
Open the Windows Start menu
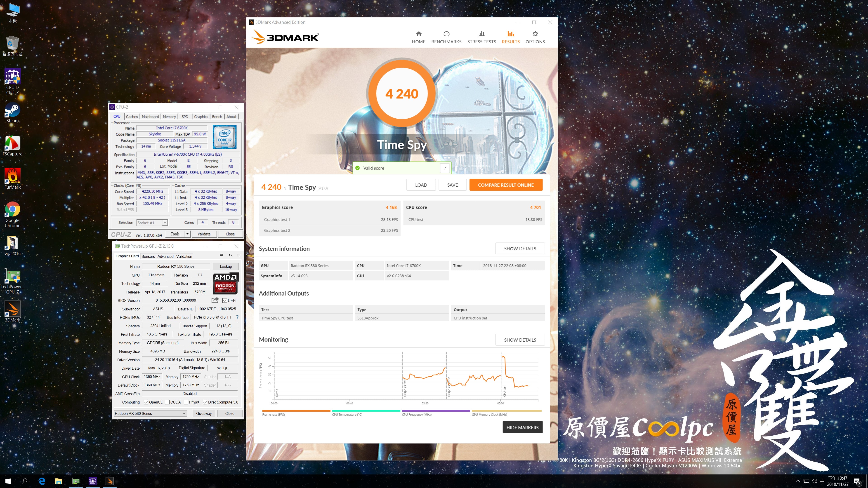tap(8, 481)
